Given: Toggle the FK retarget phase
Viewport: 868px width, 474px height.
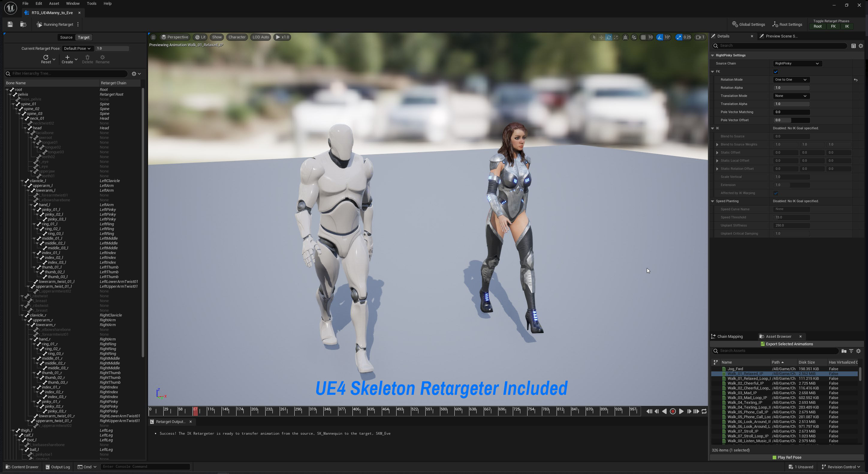Looking at the screenshot, I should pos(833,26).
